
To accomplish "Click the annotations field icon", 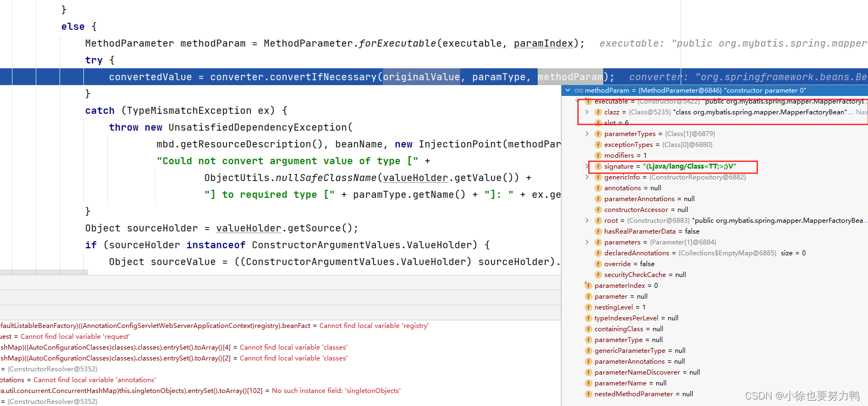I will click(598, 188).
